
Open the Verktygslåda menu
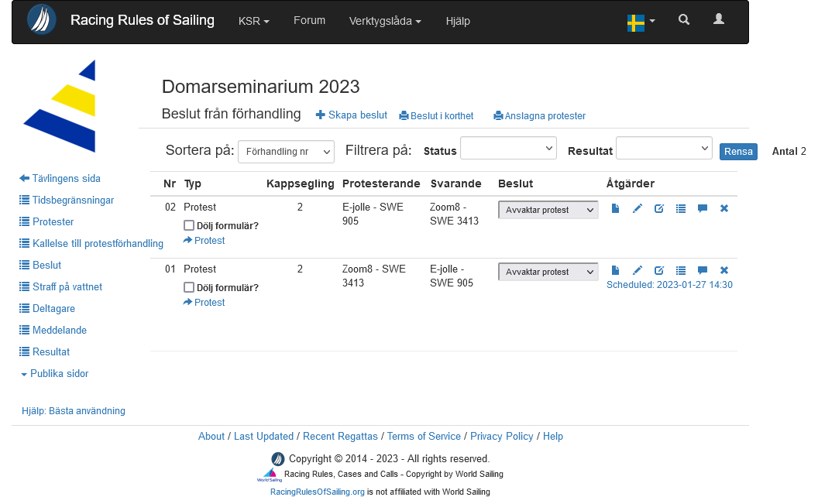pyautogui.click(x=385, y=21)
